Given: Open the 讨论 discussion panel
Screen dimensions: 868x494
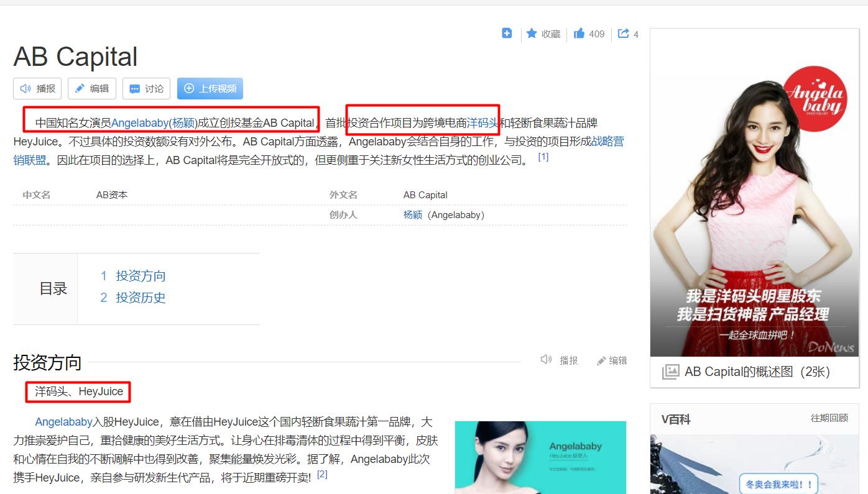Looking at the screenshot, I should pyautogui.click(x=146, y=88).
